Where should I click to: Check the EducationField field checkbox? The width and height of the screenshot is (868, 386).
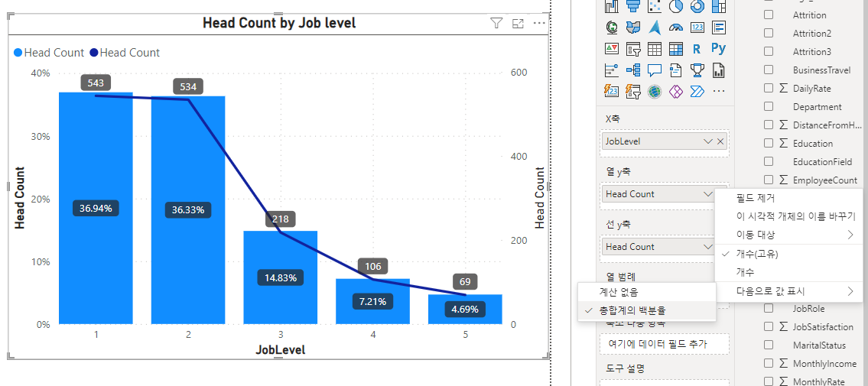point(769,161)
